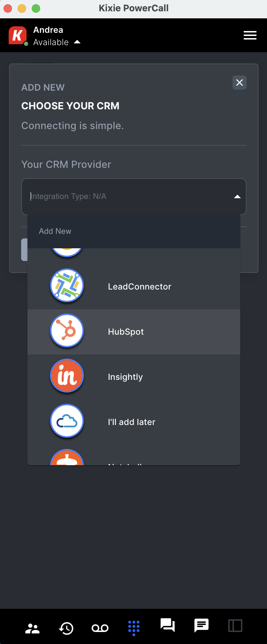Click the Insightly logo icon
Screen dimensions: 267x644
67,376
